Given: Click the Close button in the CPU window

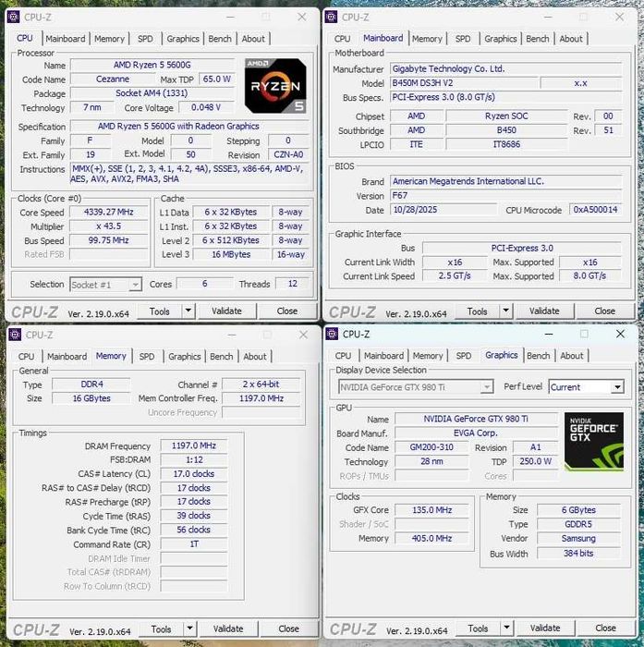Looking at the screenshot, I should (x=287, y=311).
